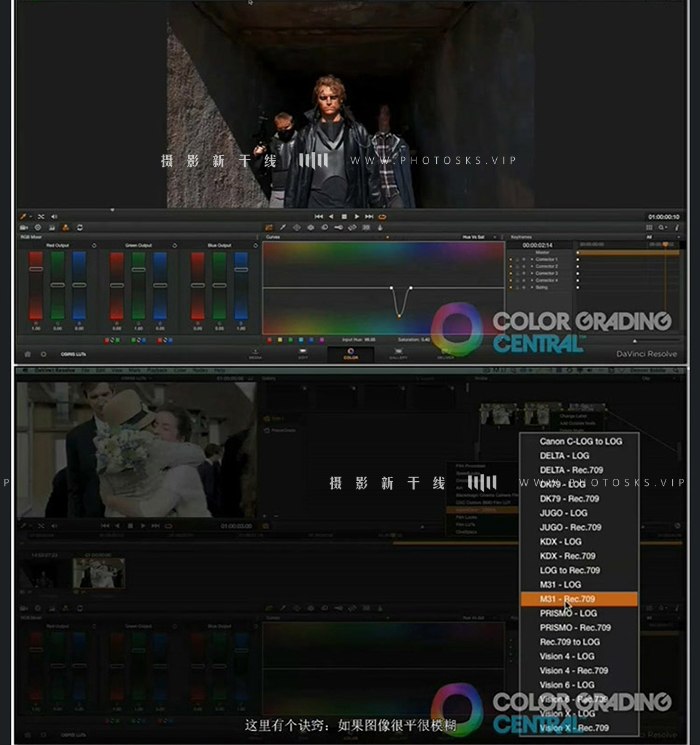Open the Sizing palette in upper window

(352, 228)
